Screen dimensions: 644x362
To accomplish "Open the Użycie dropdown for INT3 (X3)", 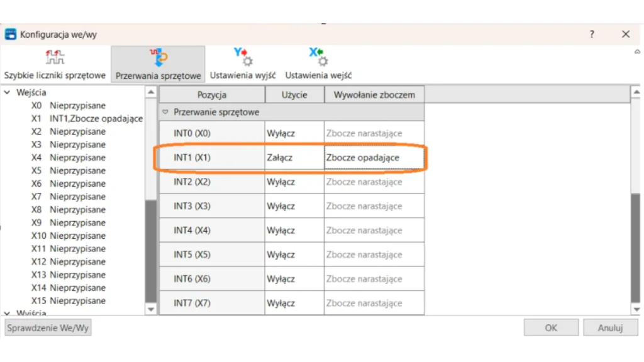I will (294, 206).
